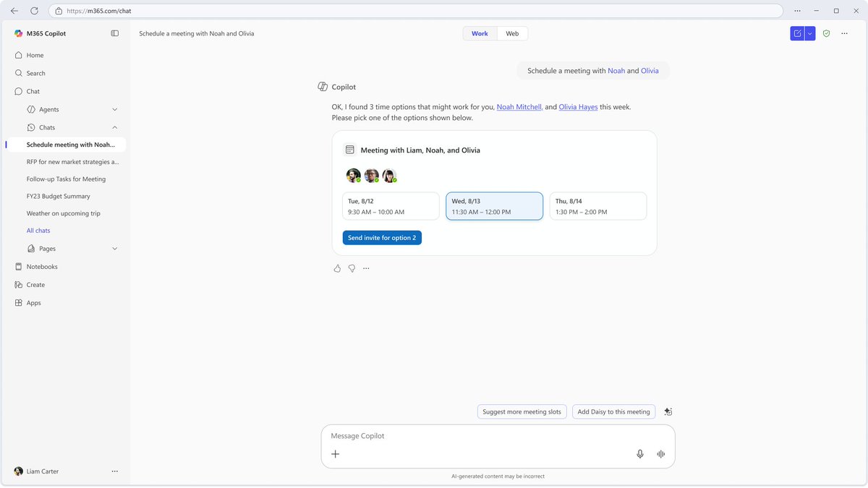The image size is (868, 488).
Task: Click Suggest more meeting slots
Action: coord(522,411)
